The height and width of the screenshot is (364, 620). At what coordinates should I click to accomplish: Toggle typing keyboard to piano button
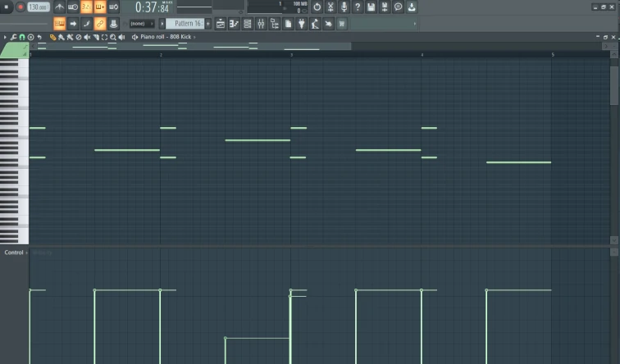coord(59,24)
